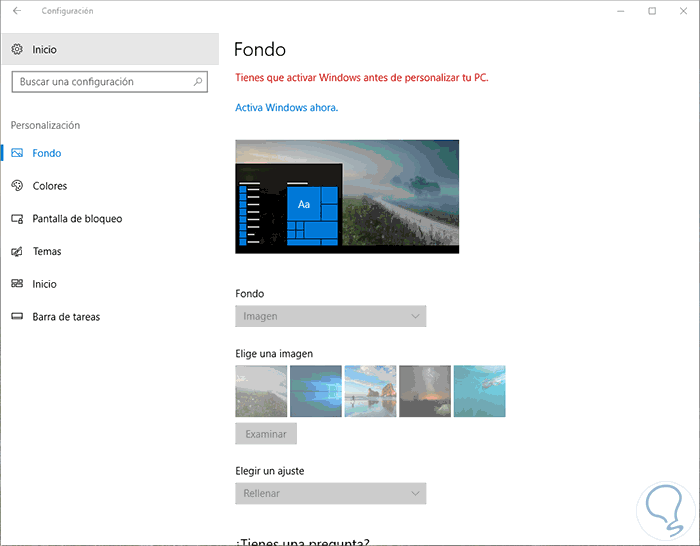
Task: Click the Personalización section label
Action: (45, 125)
